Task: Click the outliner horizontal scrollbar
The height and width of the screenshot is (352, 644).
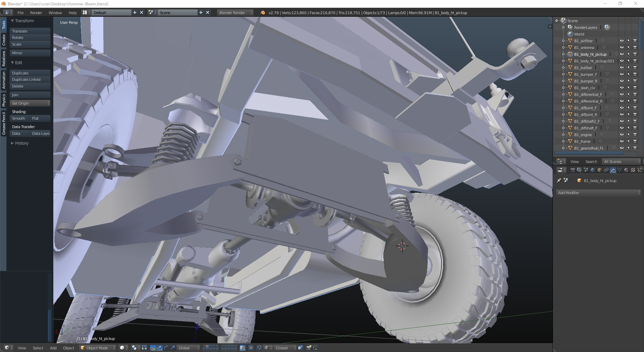Action: (589, 153)
